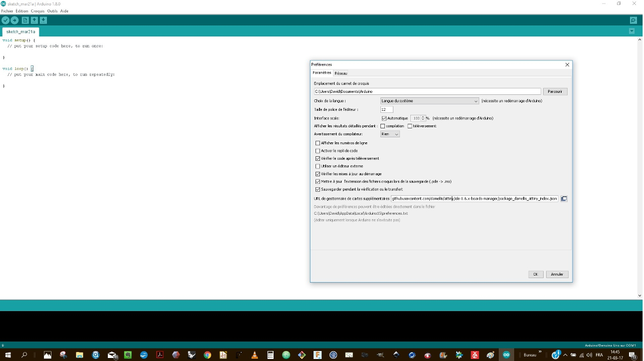Click the editor vertical scrollbar
The image size is (644, 361).
tap(640, 167)
